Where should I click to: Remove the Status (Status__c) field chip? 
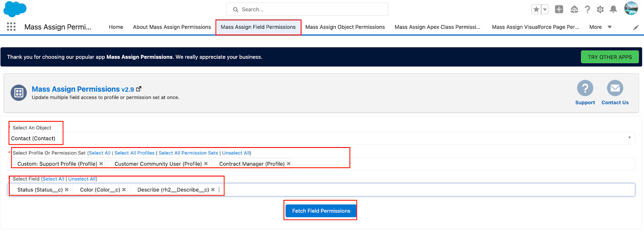[67, 190]
